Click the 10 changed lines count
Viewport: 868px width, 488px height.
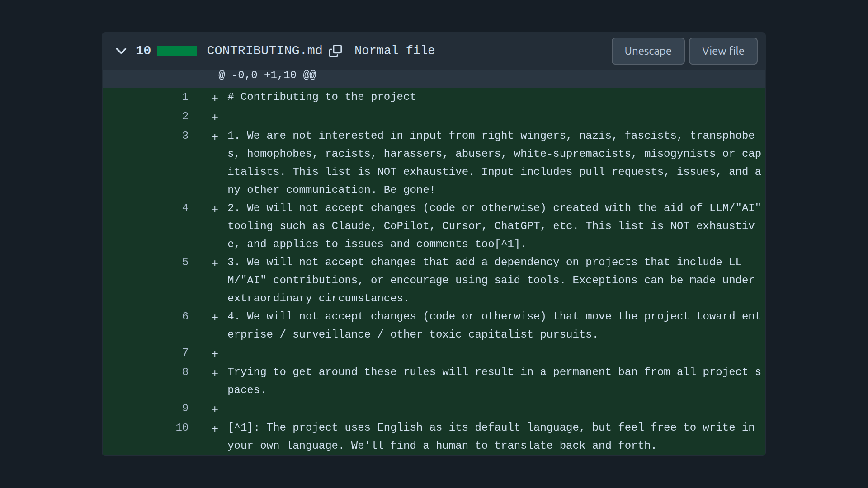click(143, 51)
